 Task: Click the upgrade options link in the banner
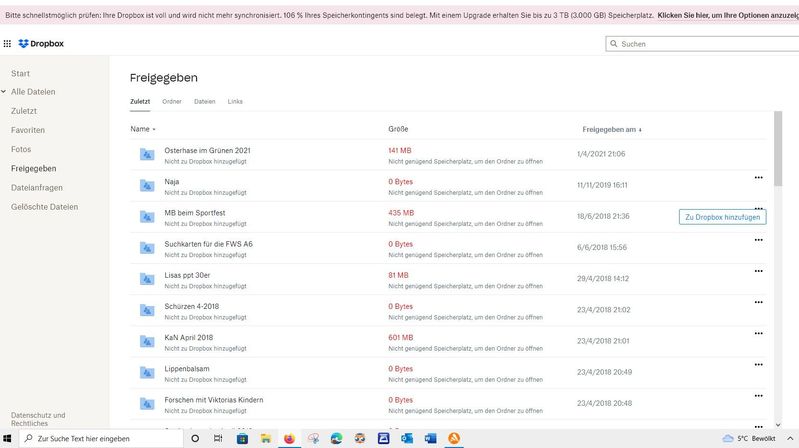point(727,15)
